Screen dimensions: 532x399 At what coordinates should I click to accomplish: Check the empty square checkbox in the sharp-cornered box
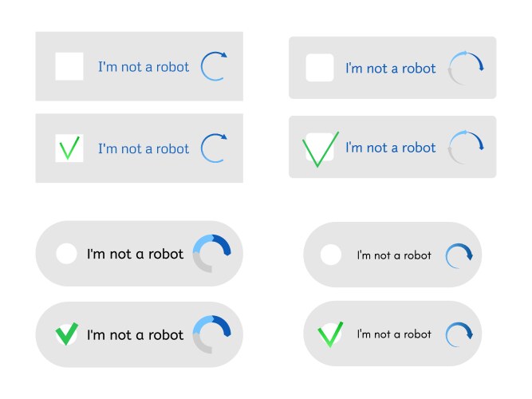[x=69, y=66]
